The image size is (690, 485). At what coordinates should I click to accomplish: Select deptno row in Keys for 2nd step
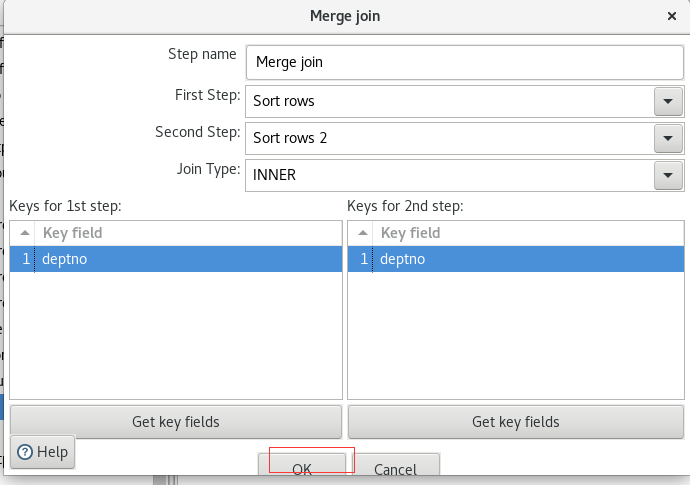point(516,259)
